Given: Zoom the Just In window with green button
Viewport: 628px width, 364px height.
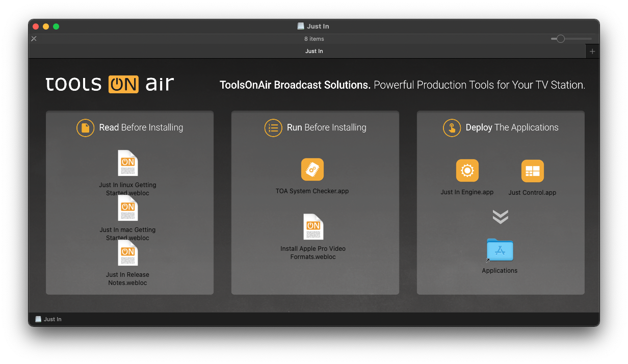Looking at the screenshot, I should click(56, 27).
